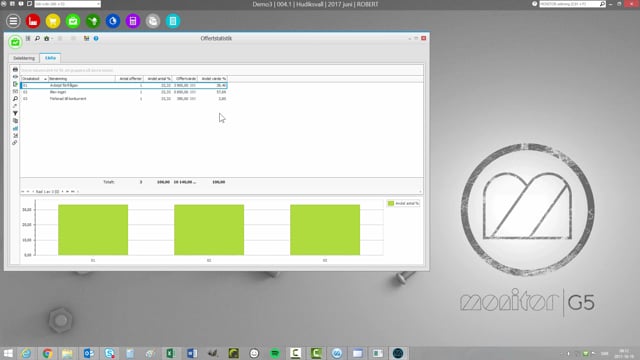Click the magnifier in Offertstatistik title toolbar

click(37, 38)
